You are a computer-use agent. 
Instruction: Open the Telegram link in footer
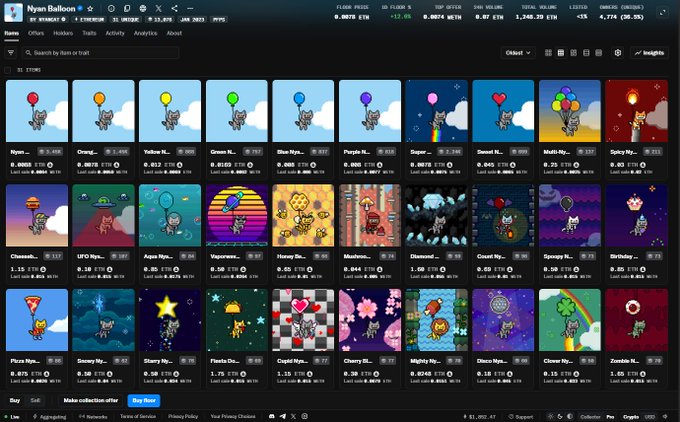(283, 416)
